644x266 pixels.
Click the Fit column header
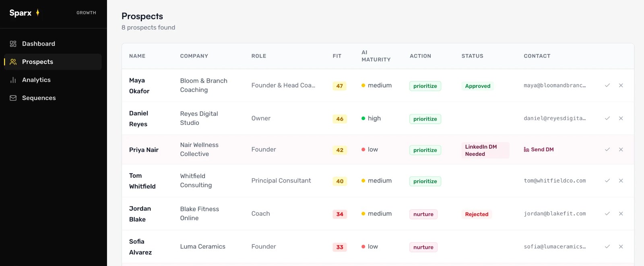point(337,56)
